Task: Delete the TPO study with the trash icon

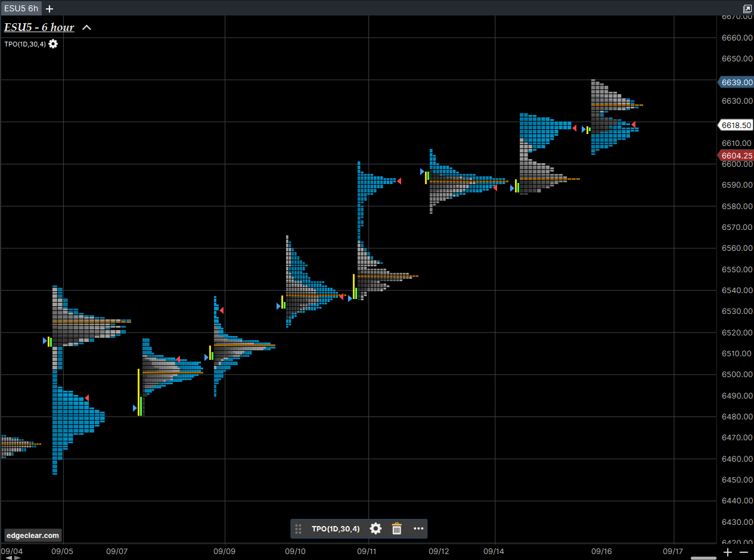Action: coord(397,528)
